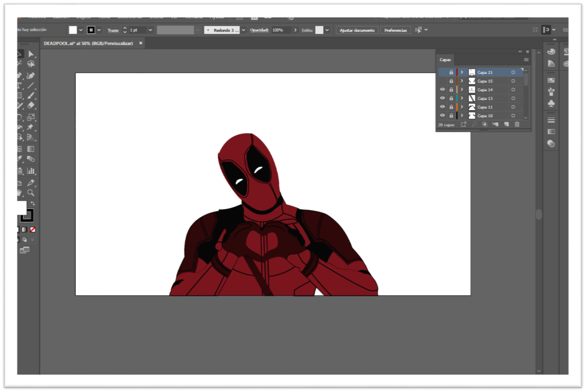Expand the Opacidad arrow options

296,30
